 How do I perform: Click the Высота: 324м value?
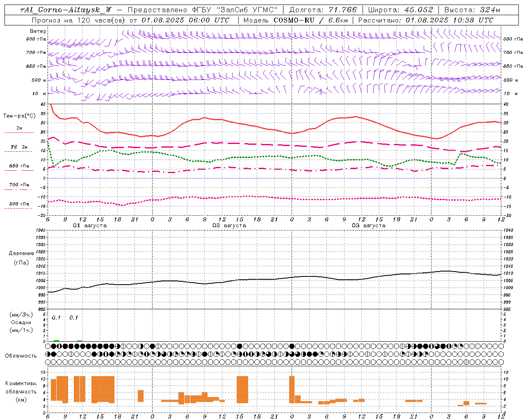tap(472, 10)
